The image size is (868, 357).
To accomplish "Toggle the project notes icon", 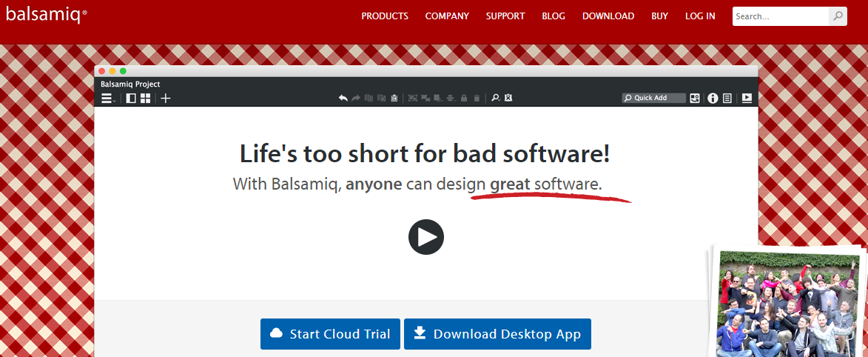I will pos(727,98).
